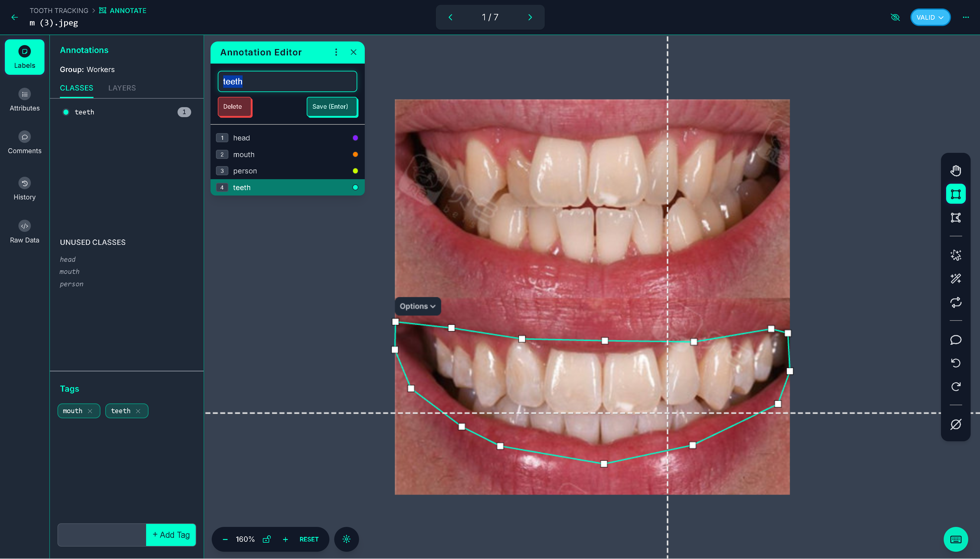Screen dimensions: 980x559
Task: Redo the last action
Action: pos(955,386)
